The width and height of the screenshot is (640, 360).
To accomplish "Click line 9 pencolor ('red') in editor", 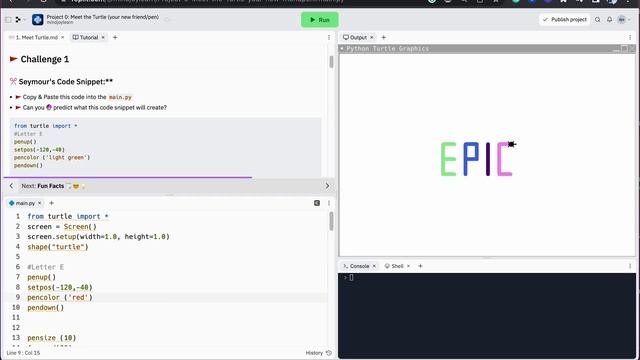I will coord(60,297).
